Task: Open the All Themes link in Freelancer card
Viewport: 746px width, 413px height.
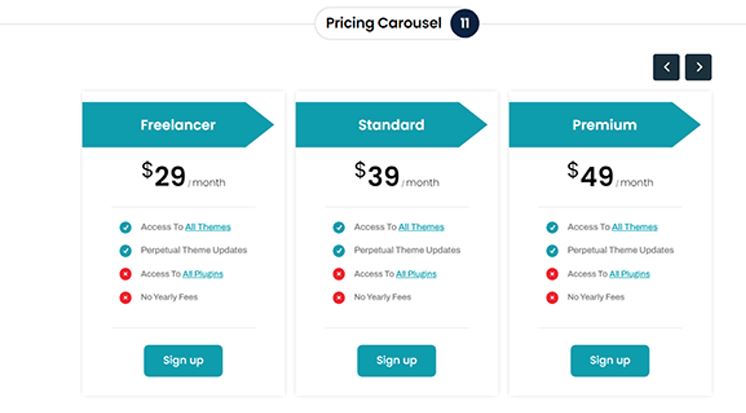Action: point(208,227)
